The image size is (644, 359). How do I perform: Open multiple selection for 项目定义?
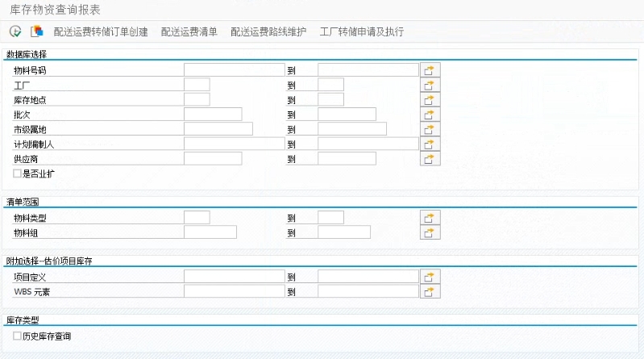[x=430, y=277]
